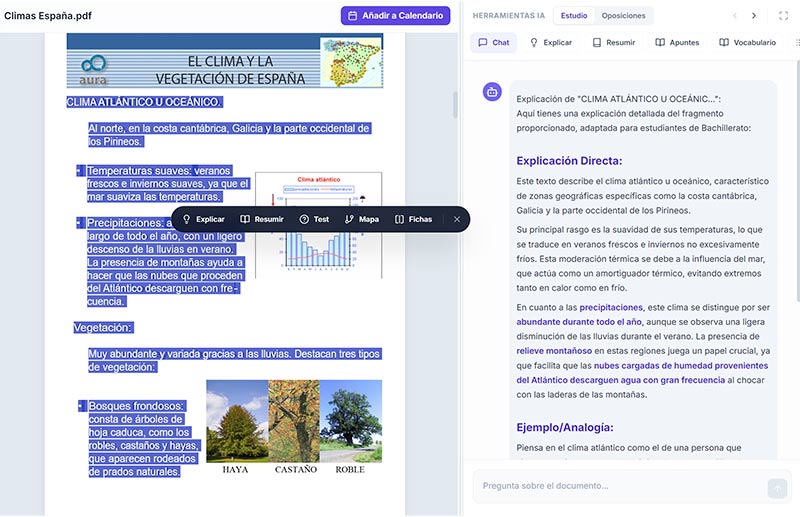This screenshot has height=517, width=800.
Task: Click the Explicación Directa: heading
Action: coord(569,161)
